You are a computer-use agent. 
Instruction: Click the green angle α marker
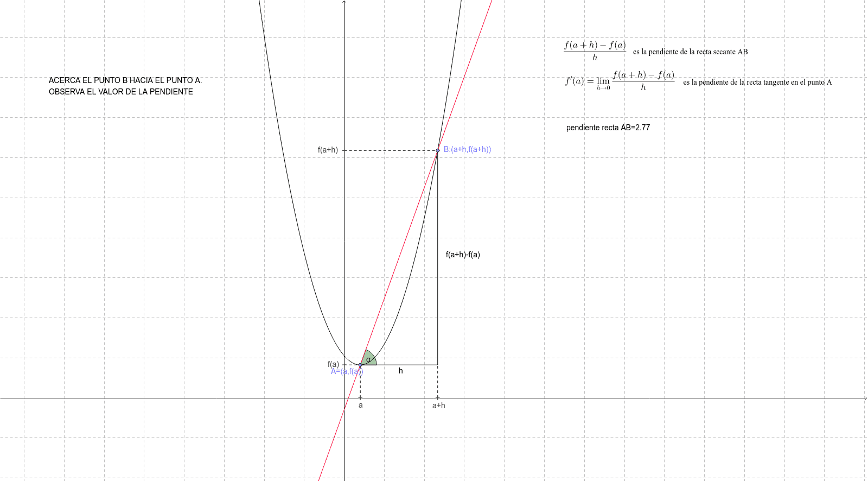[x=369, y=358]
